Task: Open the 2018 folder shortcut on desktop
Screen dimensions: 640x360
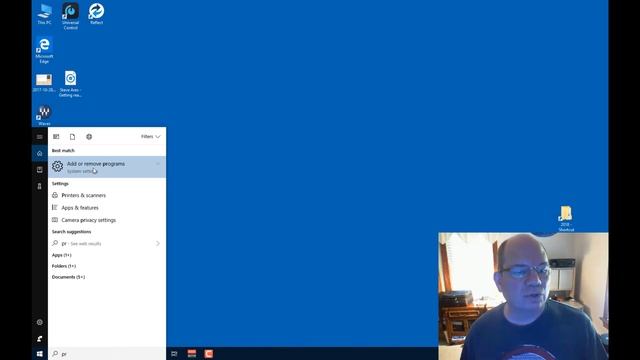Action: (x=566, y=219)
